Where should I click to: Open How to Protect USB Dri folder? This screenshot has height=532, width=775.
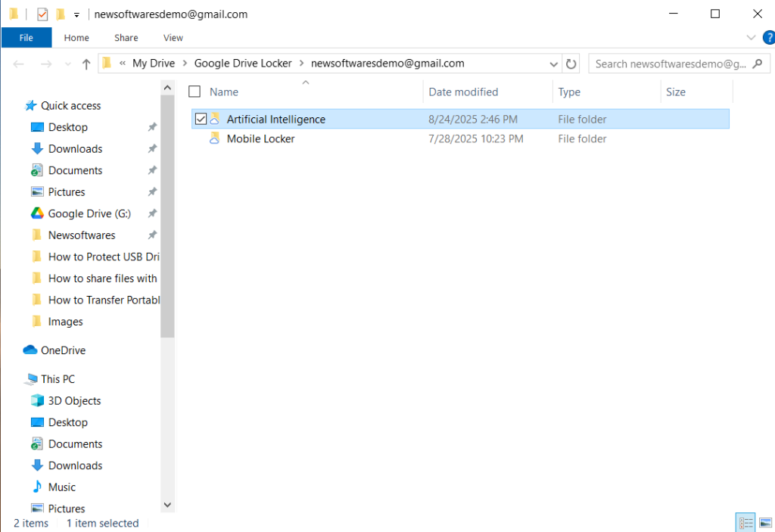[103, 257]
